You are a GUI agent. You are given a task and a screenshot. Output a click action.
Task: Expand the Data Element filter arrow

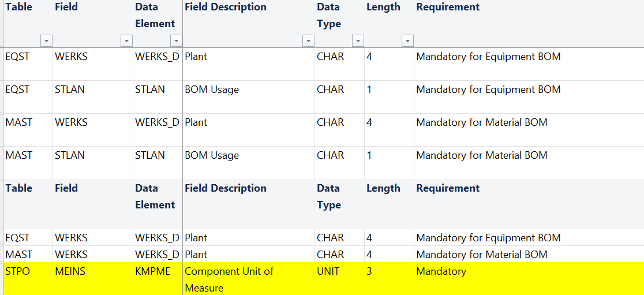(176, 41)
